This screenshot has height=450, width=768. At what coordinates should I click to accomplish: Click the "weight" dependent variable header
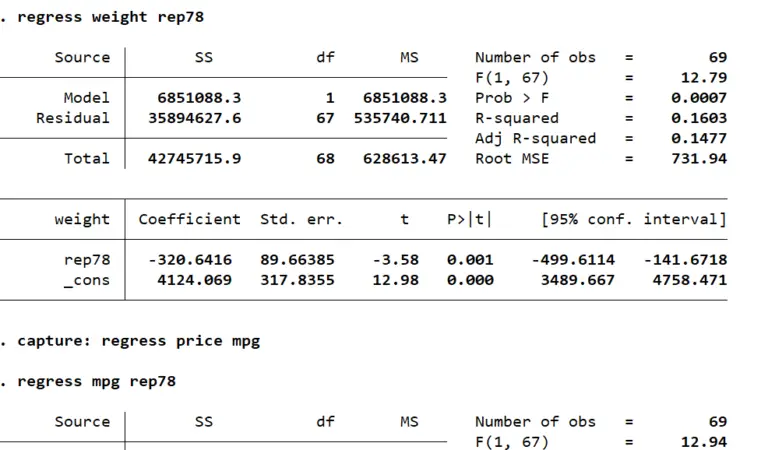point(82,219)
